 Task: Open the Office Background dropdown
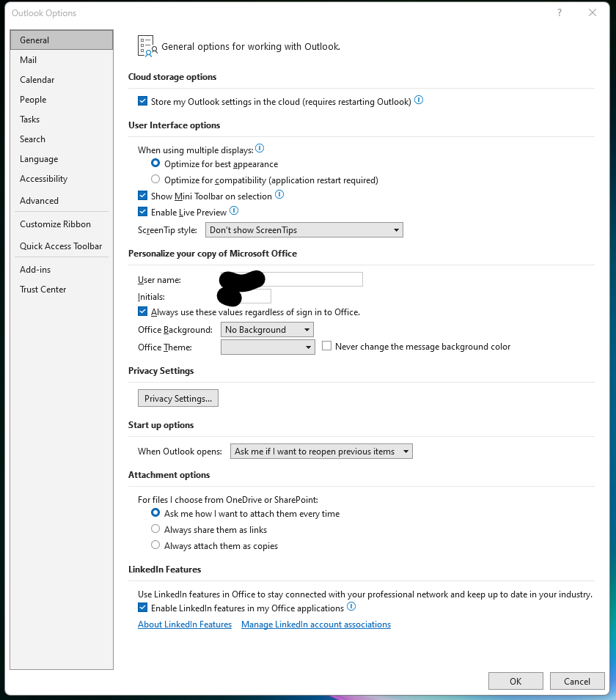click(x=267, y=329)
